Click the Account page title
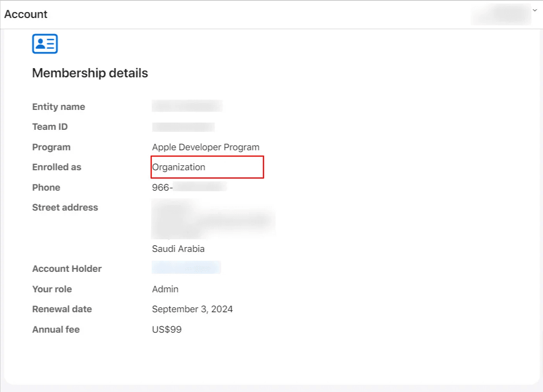The width and height of the screenshot is (543, 392). tap(26, 14)
